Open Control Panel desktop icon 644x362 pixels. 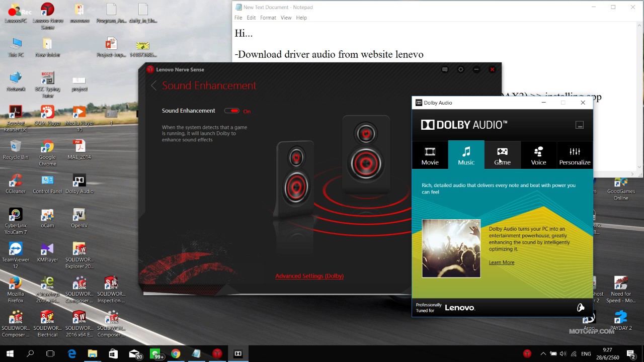pos(47,184)
